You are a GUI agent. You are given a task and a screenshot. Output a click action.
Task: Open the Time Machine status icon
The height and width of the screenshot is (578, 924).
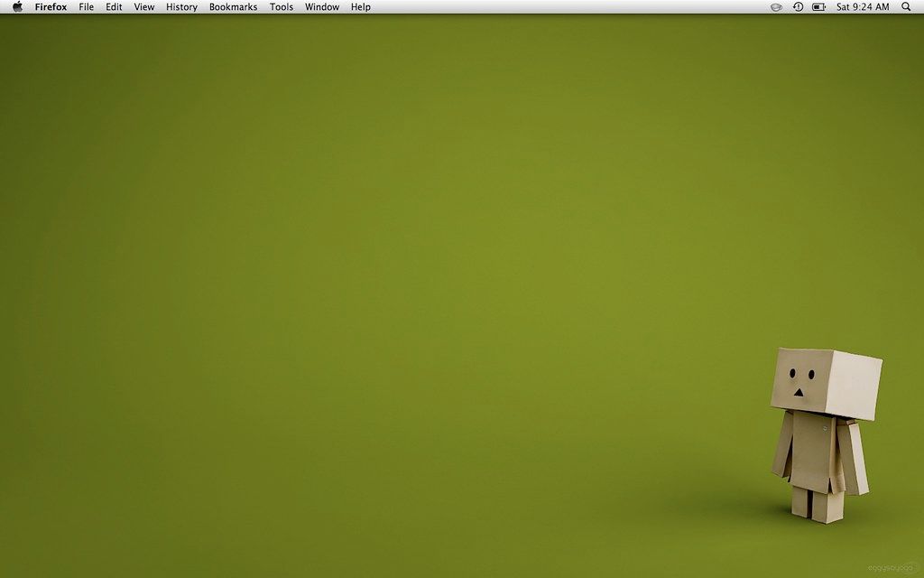797,7
